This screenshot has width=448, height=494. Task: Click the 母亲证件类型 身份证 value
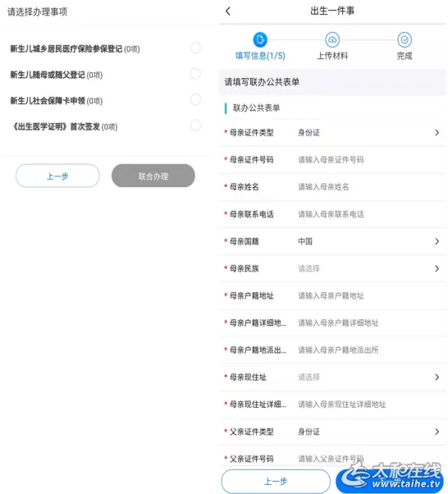309,133
